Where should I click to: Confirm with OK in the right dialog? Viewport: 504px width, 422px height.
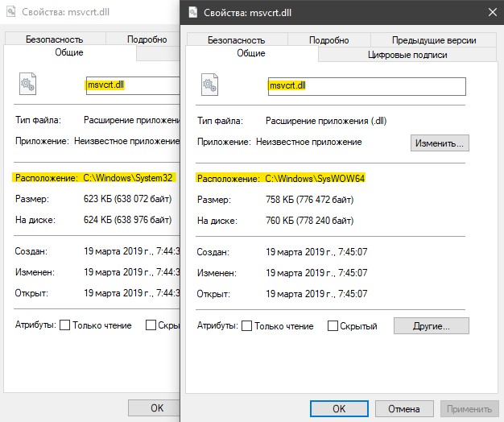coord(339,409)
